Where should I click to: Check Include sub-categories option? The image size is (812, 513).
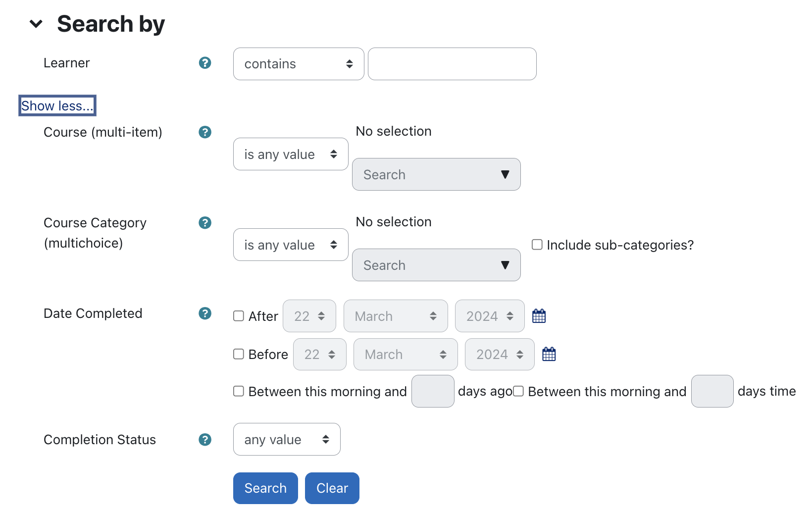(537, 245)
